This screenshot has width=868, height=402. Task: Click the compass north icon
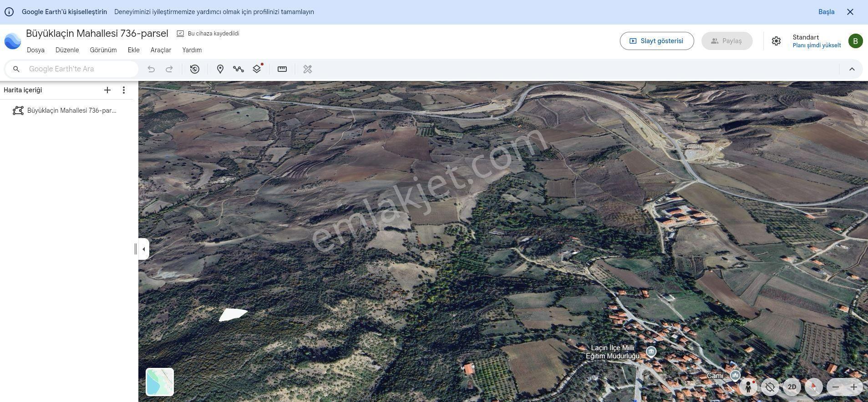(x=814, y=387)
